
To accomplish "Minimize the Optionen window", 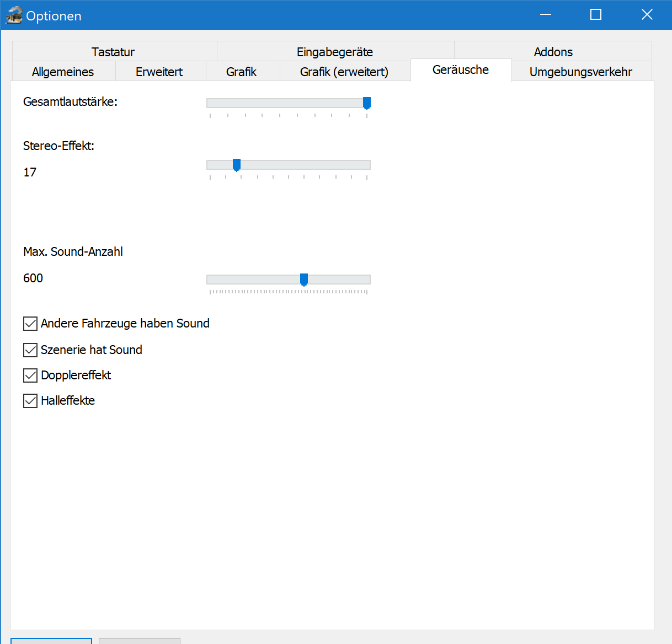I will pyautogui.click(x=546, y=15).
